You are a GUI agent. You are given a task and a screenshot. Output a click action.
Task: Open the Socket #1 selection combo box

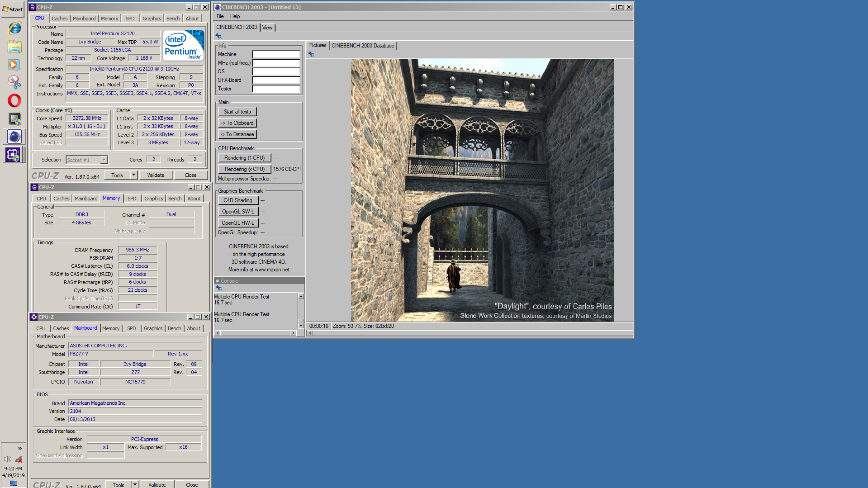coord(86,160)
